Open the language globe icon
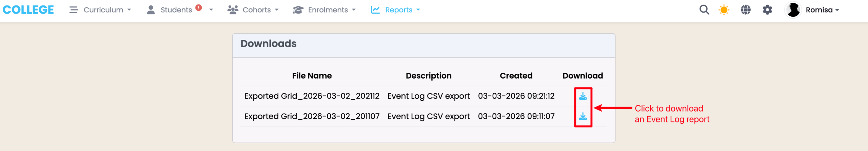The image size is (868, 151). [745, 10]
